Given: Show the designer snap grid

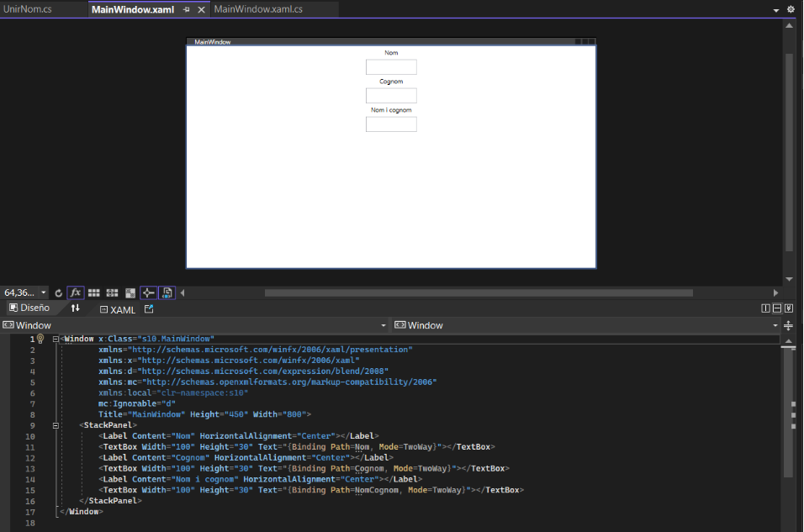Looking at the screenshot, I should point(94,293).
